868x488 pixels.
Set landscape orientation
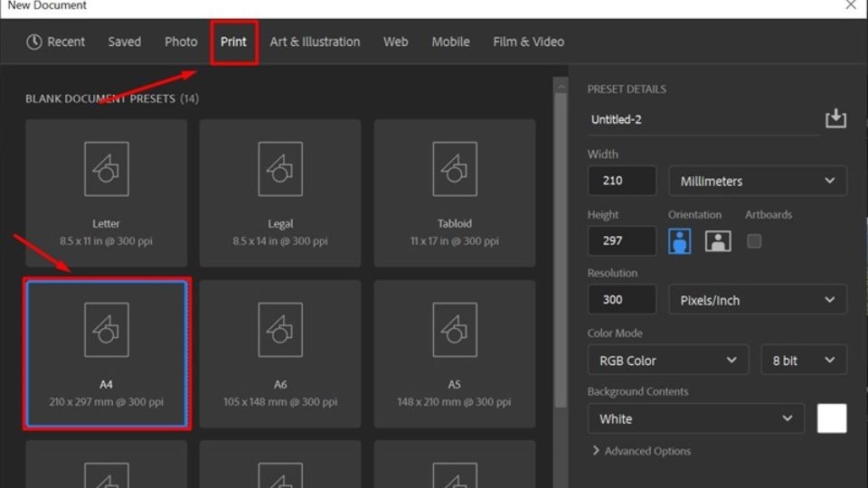[x=718, y=241]
